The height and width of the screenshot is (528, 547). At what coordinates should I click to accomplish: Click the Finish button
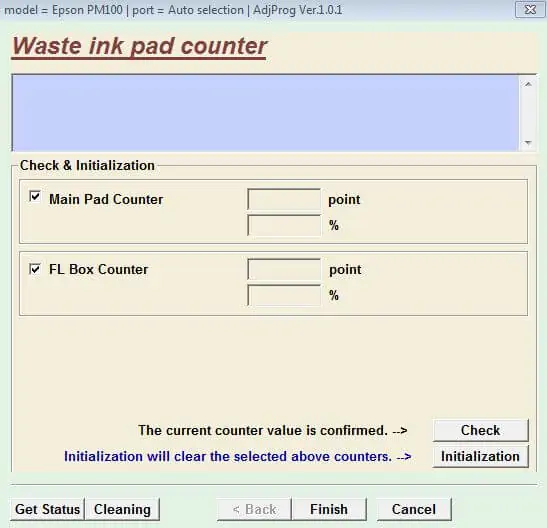click(329, 509)
